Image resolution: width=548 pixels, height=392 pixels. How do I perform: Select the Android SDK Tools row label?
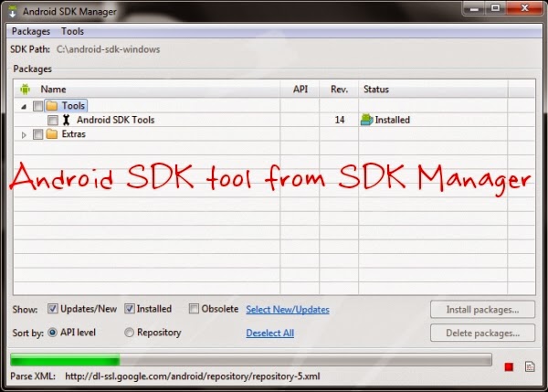click(116, 120)
